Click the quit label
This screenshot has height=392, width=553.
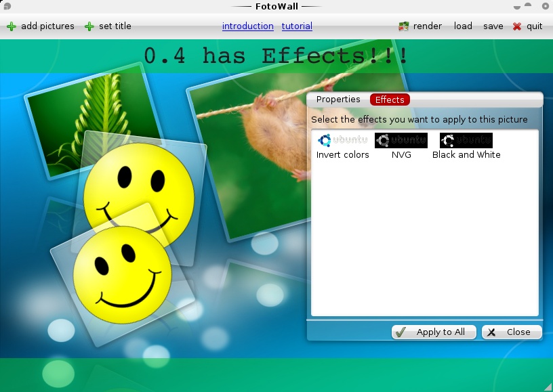(534, 26)
